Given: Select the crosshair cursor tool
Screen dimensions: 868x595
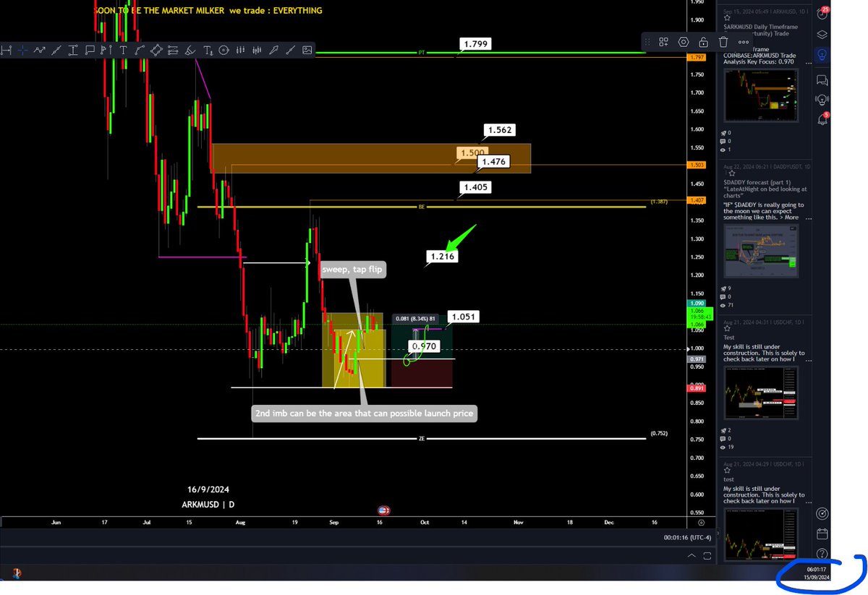Looking at the screenshot, I should (x=23, y=50).
